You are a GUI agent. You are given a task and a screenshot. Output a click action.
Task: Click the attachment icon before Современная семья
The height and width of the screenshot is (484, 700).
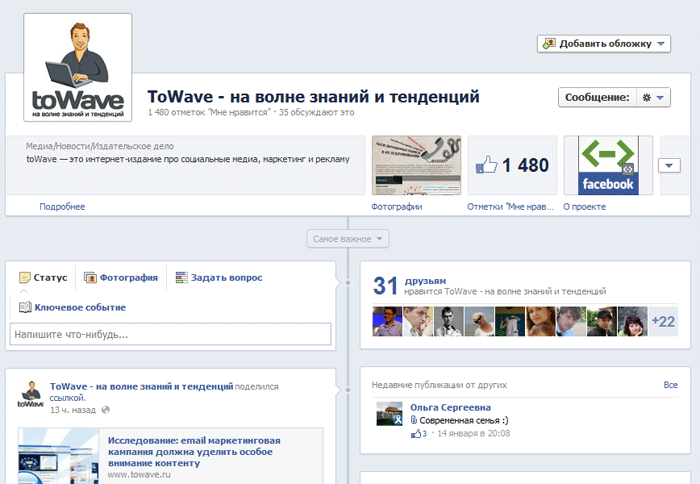413,420
